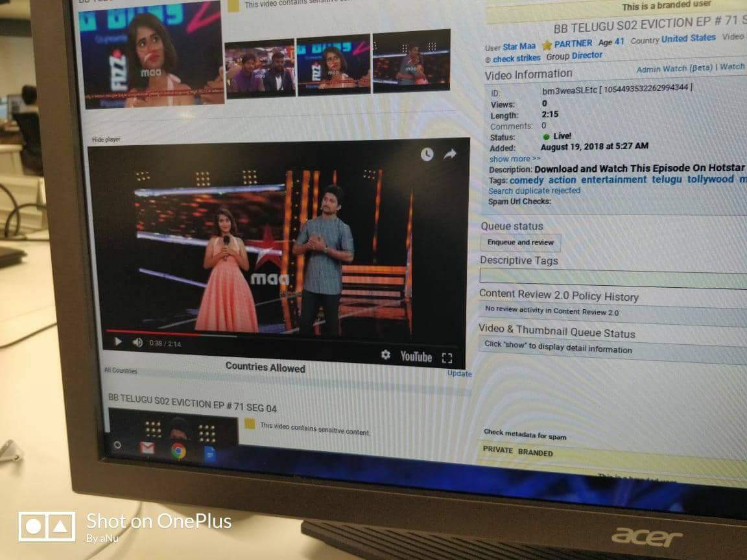Click the Update link for countries
The width and height of the screenshot is (747, 560).
point(459,373)
